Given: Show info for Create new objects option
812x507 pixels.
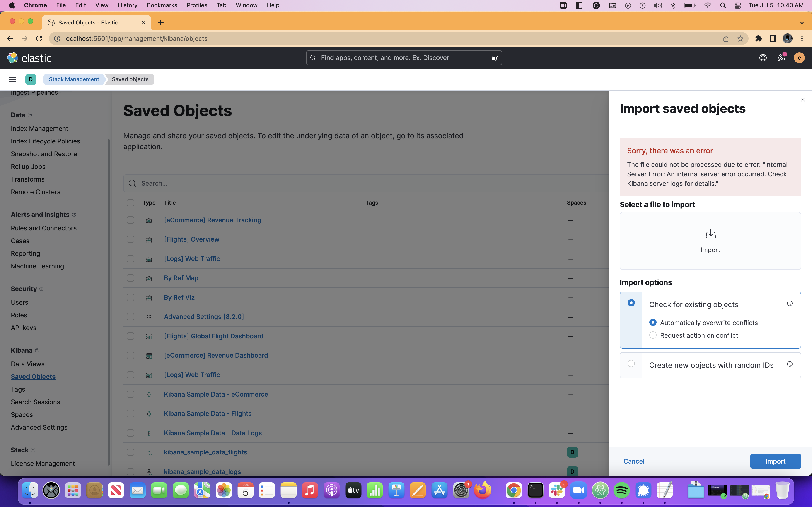Looking at the screenshot, I should pos(790,364).
